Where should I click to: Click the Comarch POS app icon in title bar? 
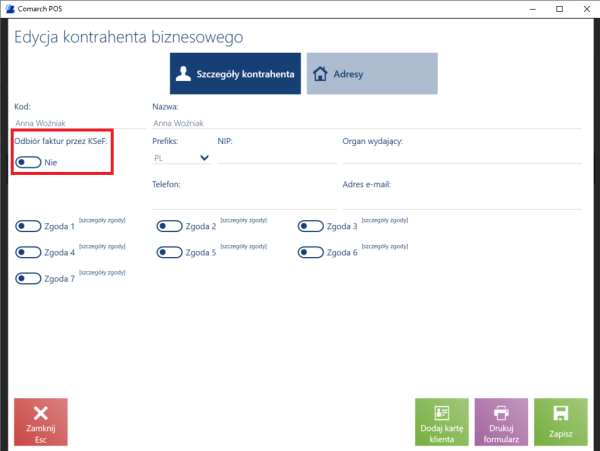(10, 8)
